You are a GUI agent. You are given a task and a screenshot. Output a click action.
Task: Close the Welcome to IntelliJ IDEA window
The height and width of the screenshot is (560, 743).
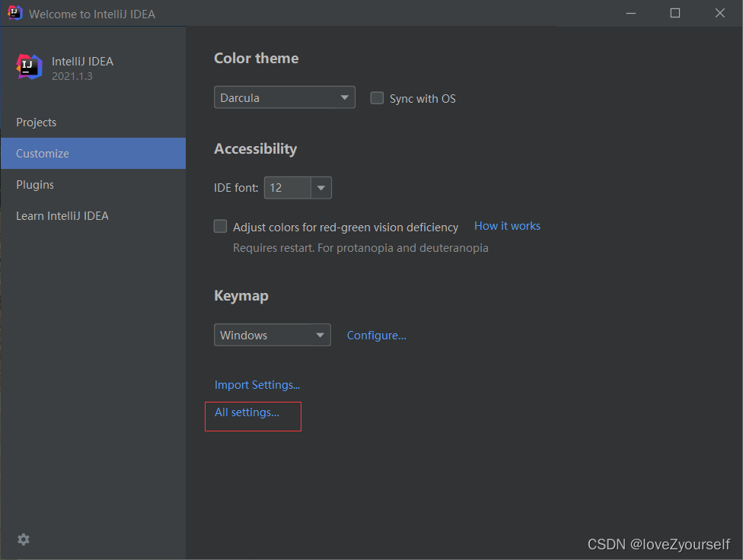click(720, 13)
